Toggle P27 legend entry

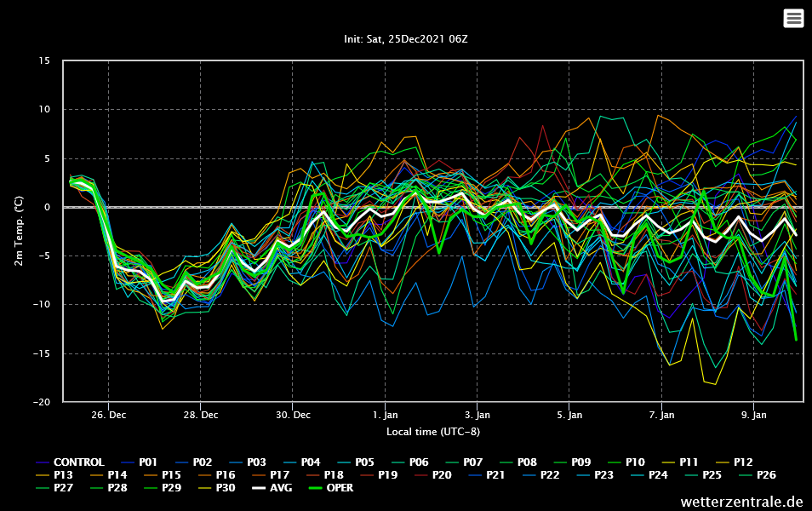(62, 488)
